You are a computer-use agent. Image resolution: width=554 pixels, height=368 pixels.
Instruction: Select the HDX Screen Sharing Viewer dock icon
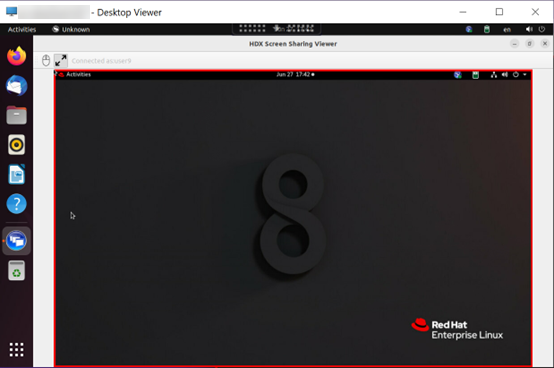click(x=17, y=241)
